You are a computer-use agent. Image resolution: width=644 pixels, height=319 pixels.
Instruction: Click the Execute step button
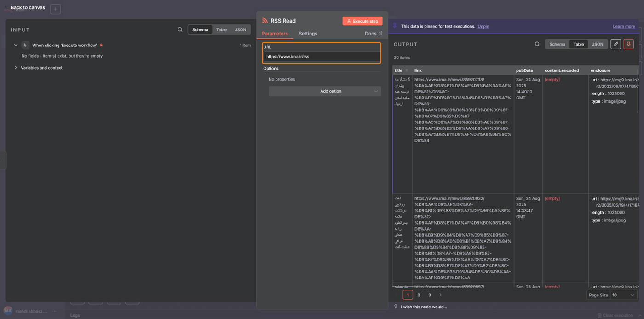[362, 21]
